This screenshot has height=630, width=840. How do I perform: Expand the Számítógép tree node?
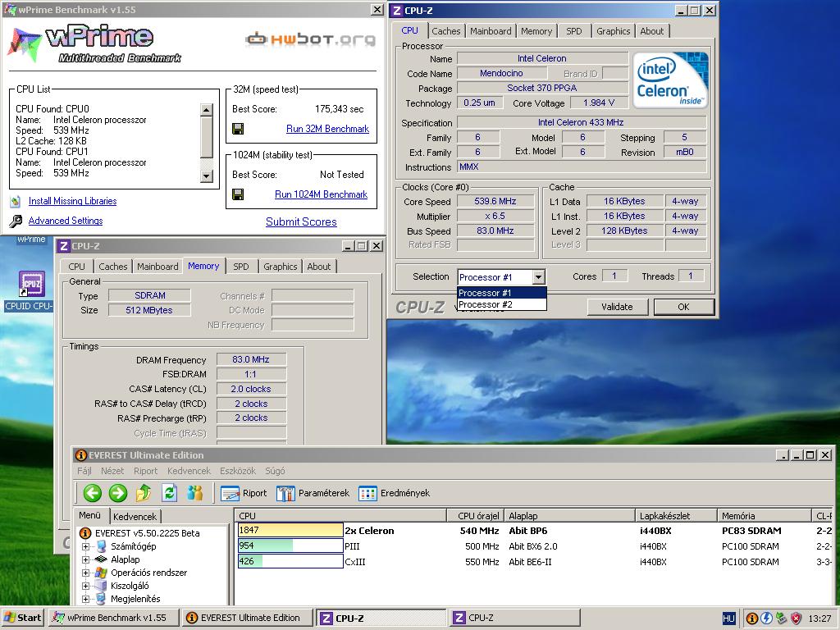pyautogui.click(x=85, y=546)
